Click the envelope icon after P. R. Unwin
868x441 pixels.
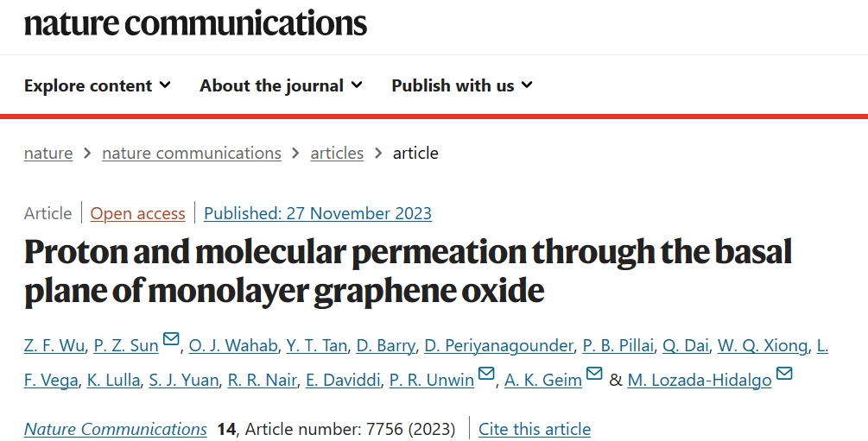[486, 374]
